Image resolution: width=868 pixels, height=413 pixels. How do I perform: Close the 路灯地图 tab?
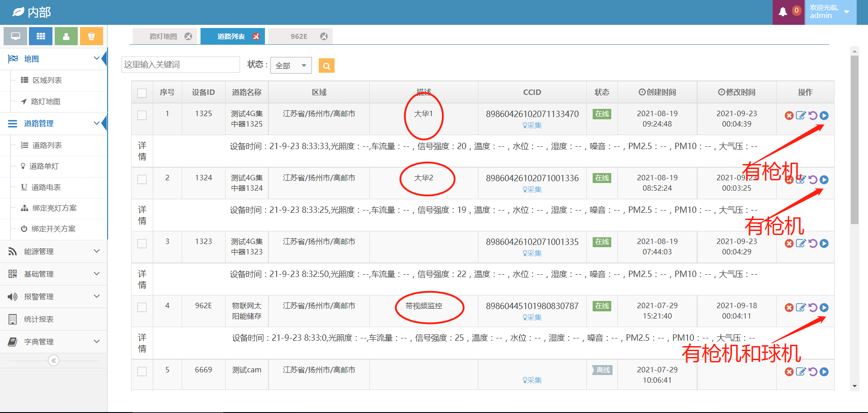click(x=188, y=36)
